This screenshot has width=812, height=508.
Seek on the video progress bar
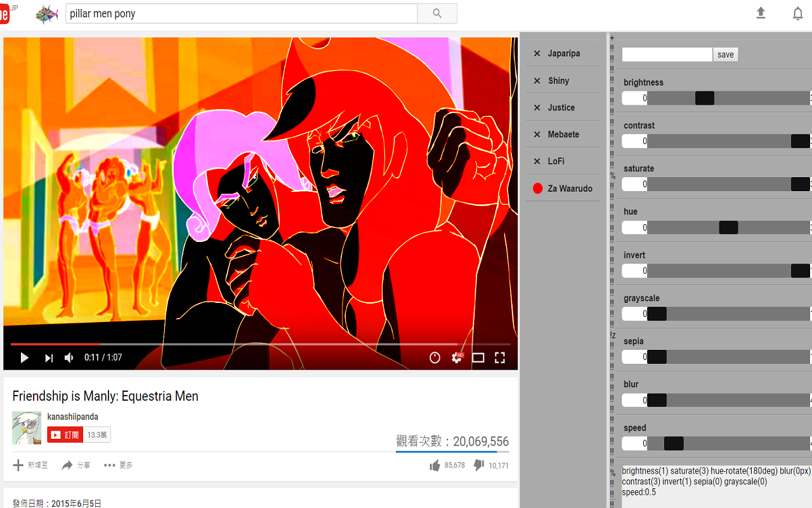tap(260, 344)
